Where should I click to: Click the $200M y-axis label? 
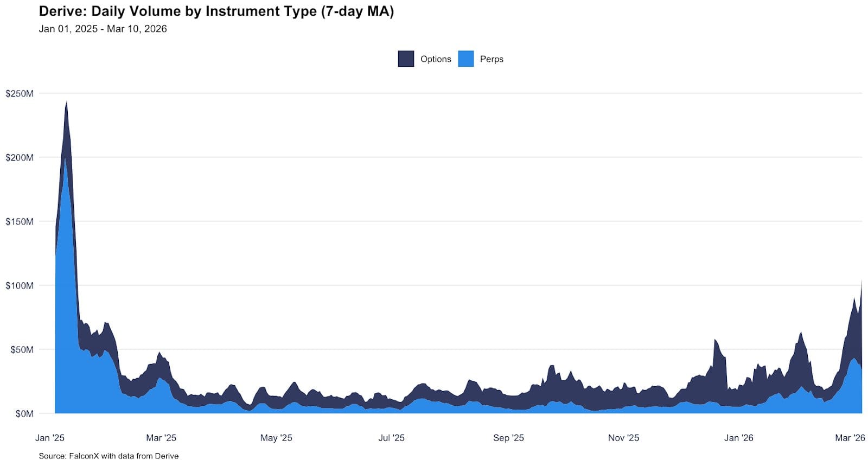point(20,158)
